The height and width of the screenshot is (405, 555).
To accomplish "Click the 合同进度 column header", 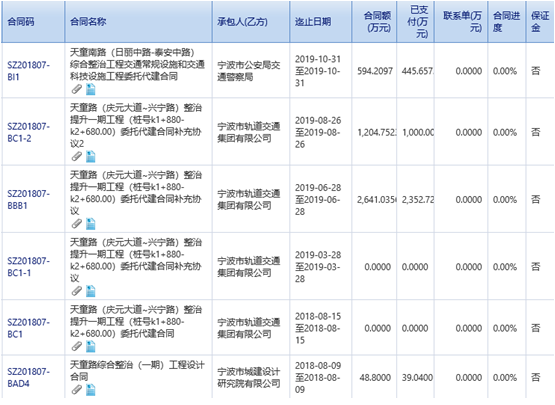I will point(506,22).
